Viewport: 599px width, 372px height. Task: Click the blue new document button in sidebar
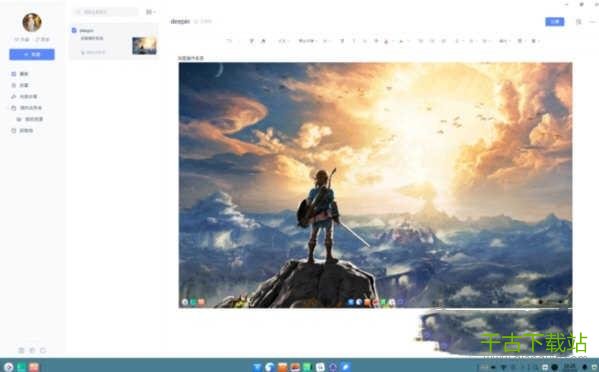[32, 55]
